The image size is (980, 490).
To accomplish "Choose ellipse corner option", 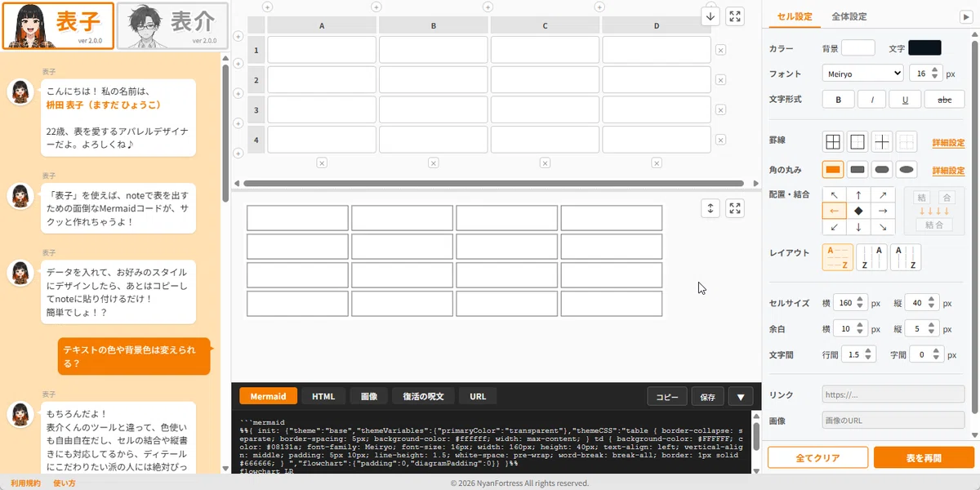I will coord(906,170).
